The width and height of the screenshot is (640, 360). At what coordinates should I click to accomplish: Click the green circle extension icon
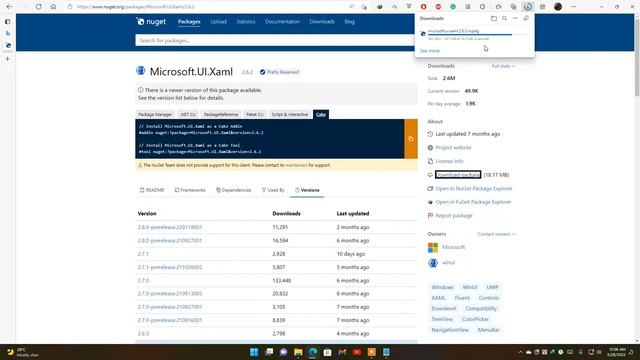(453, 7)
